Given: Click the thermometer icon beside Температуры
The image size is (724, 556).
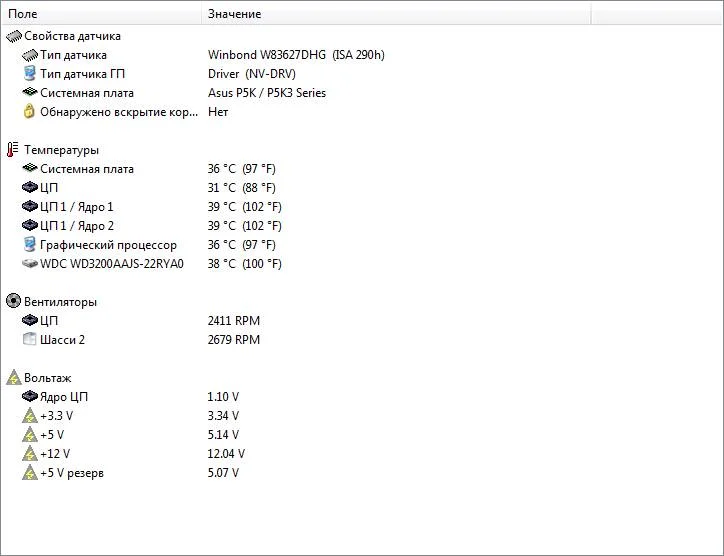Looking at the screenshot, I should click(13, 150).
